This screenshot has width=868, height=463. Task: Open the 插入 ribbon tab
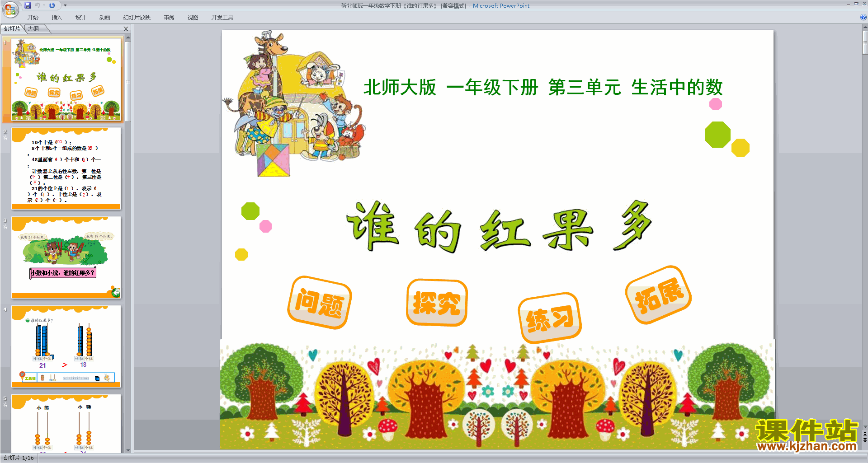tap(57, 18)
